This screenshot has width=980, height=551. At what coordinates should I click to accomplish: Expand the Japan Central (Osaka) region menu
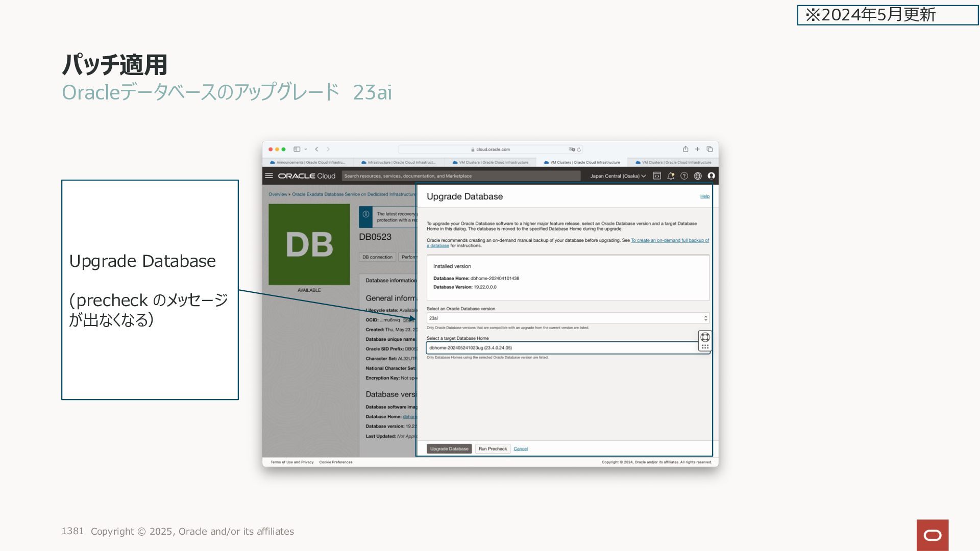618,176
